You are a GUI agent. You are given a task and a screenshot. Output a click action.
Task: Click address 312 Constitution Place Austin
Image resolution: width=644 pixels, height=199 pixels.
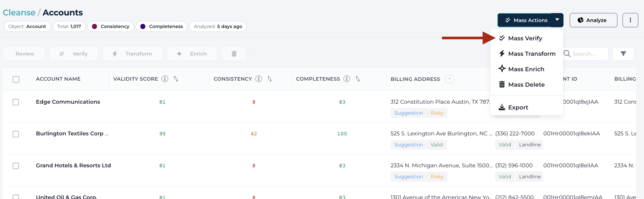[440, 102]
